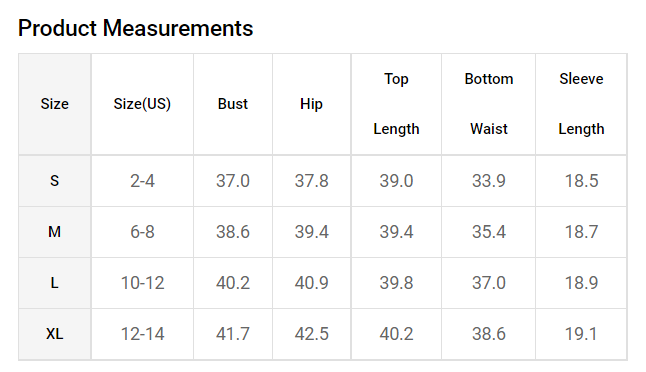Click the Bottom Waist column header
This screenshot has height=372, width=646.
[489, 104]
